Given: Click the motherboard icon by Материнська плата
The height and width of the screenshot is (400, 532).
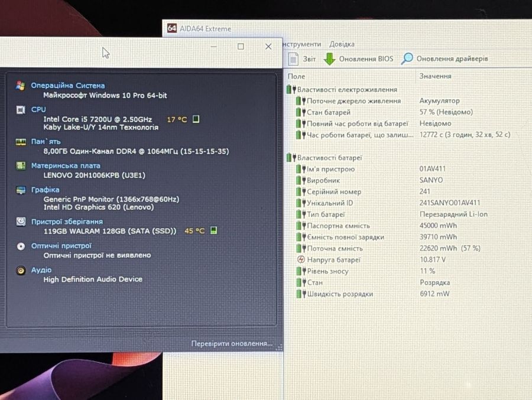Looking at the screenshot, I should tap(21, 165).
